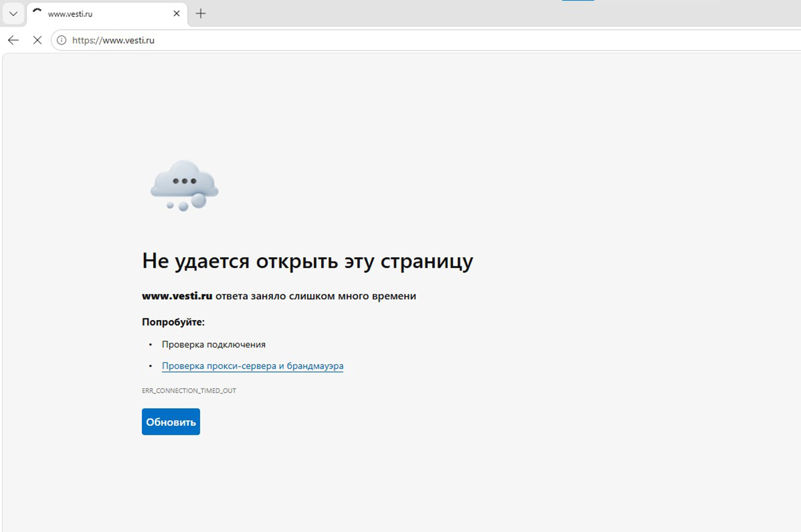Select the www.vesti.ru tab
Viewport: 801px width, 532px height.
[x=107, y=14]
